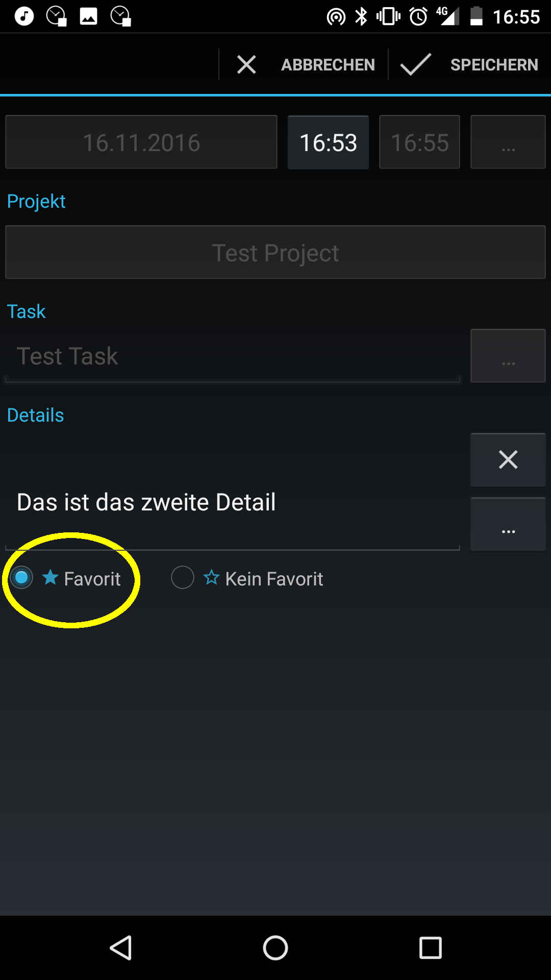This screenshot has width=551, height=980.
Task: Tap ABBRECHEN to cancel editing
Action: 328,65
